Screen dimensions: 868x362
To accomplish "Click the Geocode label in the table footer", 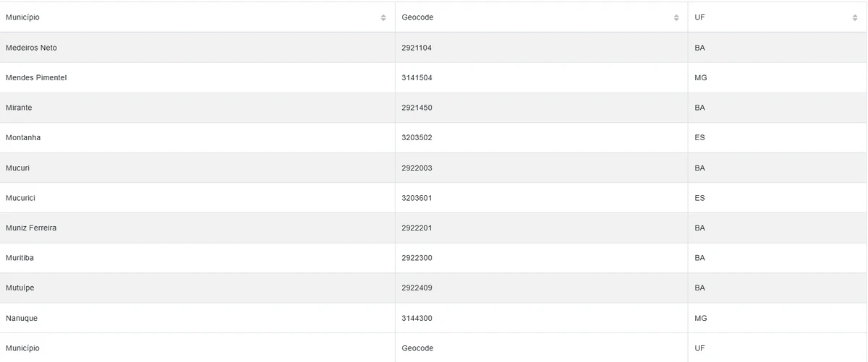I will [x=417, y=348].
